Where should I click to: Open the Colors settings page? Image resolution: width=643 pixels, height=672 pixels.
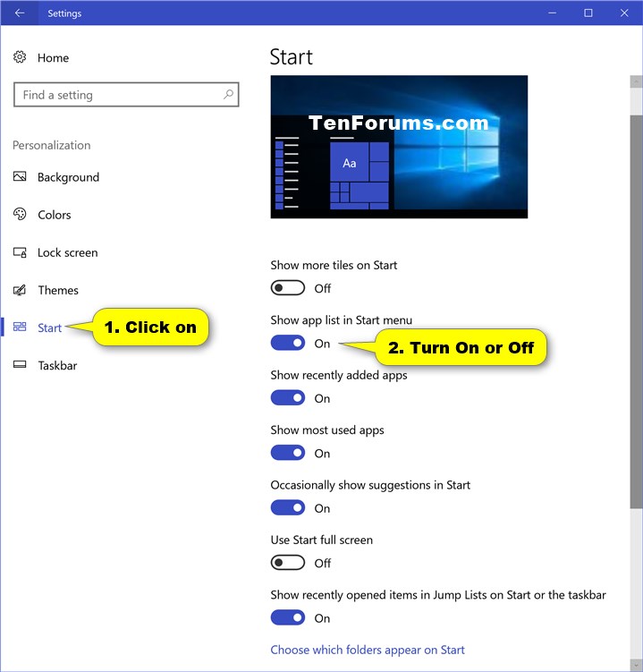(x=54, y=214)
